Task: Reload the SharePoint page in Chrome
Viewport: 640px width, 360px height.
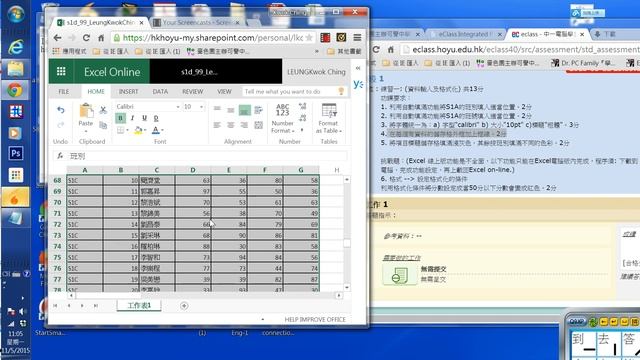Action: pyautogui.click(x=86, y=38)
